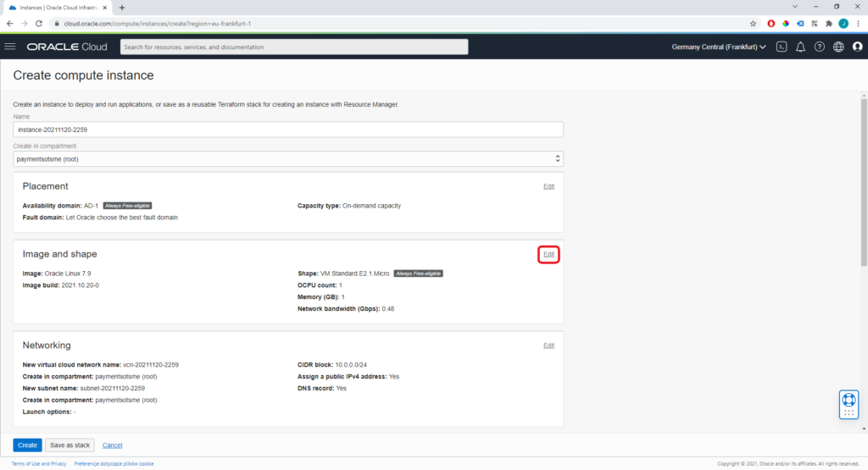The width and height of the screenshot is (868, 470).
Task: View site info via the lock icon
Action: pyautogui.click(x=57, y=24)
